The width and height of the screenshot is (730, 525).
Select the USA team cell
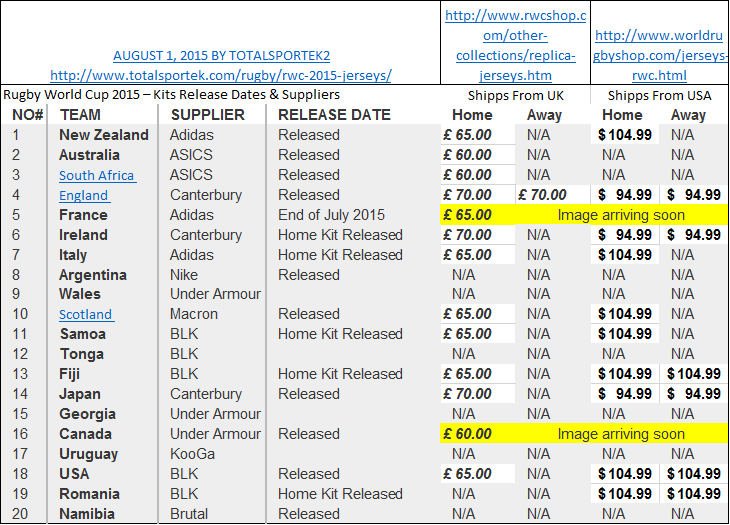(x=74, y=474)
